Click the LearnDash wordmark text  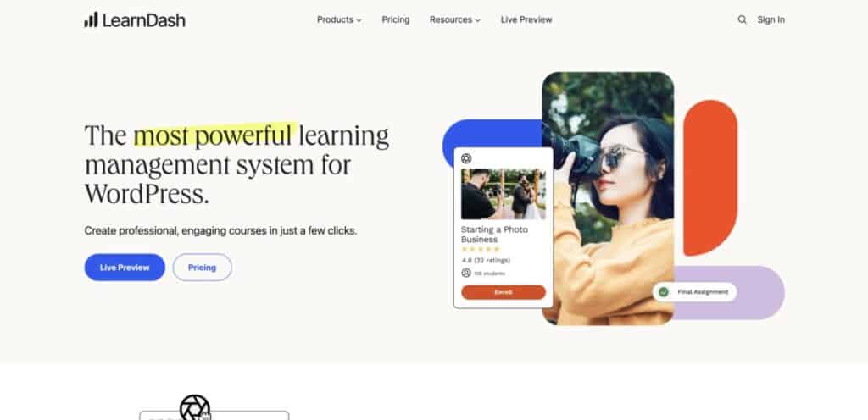[x=143, y=20]
